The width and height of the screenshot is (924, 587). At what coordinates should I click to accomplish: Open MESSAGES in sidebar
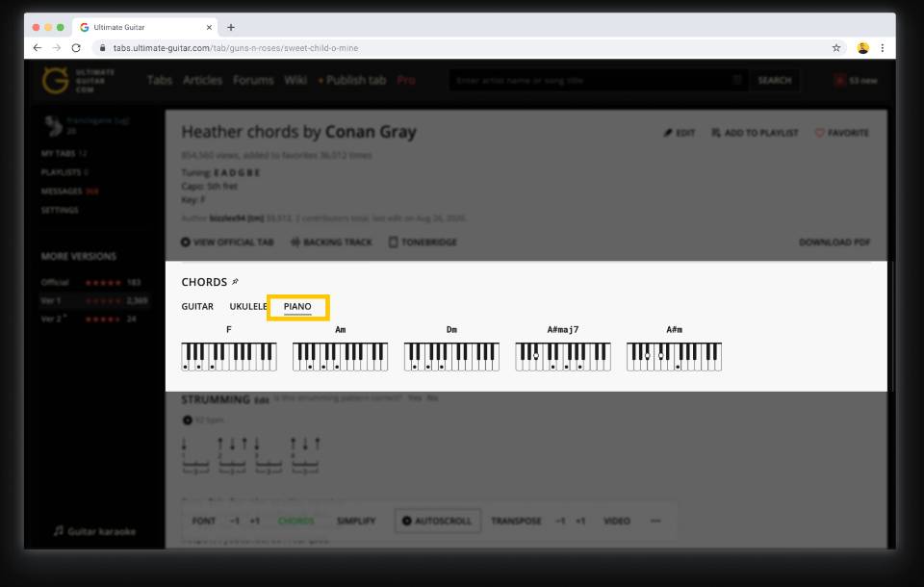coord(69,191)
